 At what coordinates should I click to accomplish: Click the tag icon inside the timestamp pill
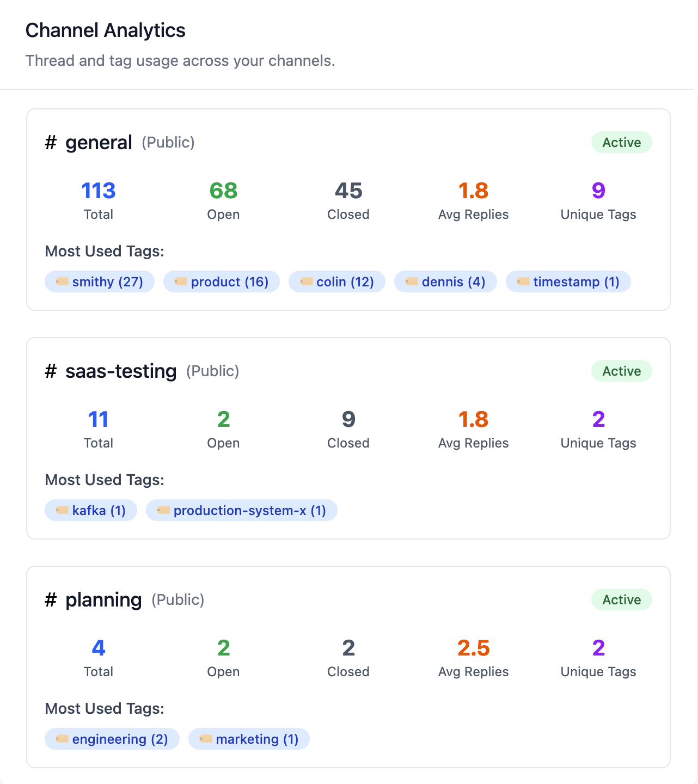point(523,281)
